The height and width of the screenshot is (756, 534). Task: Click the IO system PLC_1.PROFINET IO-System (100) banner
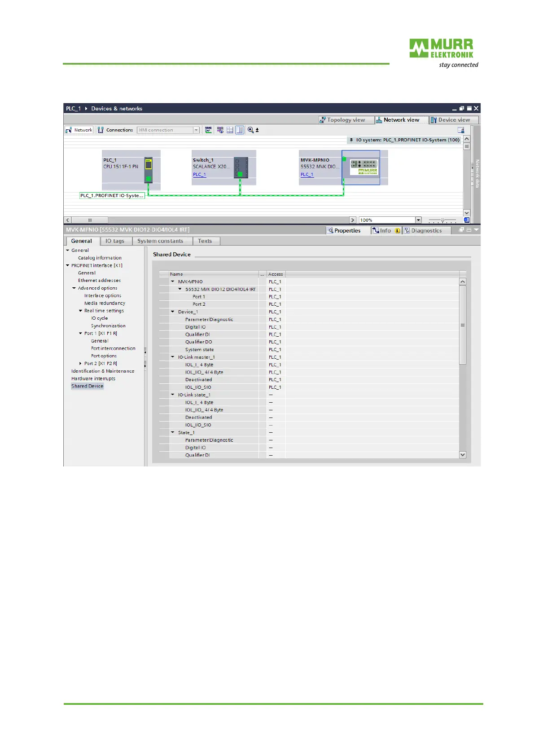[404, 140]
